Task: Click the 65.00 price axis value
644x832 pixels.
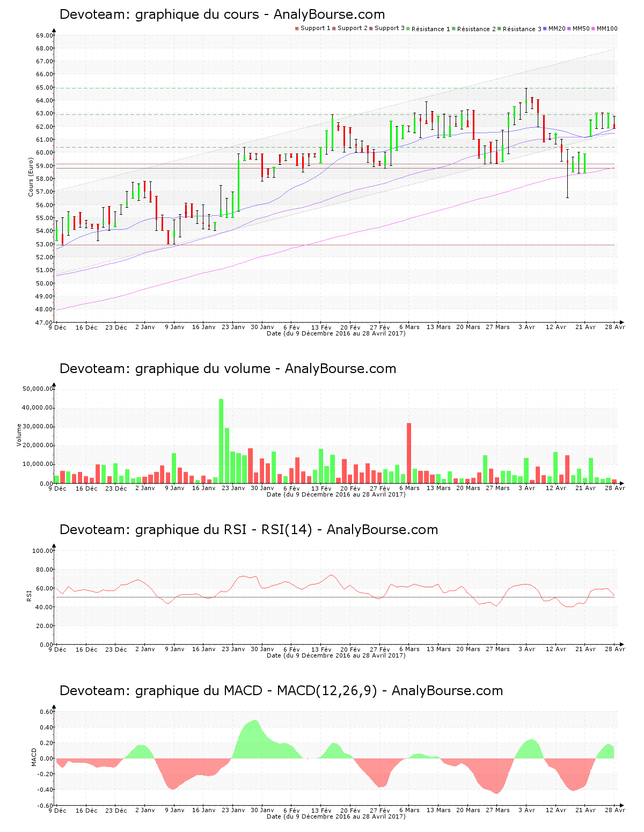Action: tap(45, 87)
